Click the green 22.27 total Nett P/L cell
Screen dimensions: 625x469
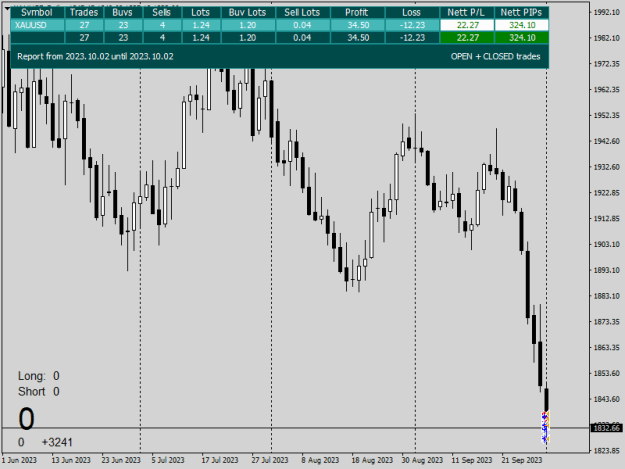tap(467, 38)
